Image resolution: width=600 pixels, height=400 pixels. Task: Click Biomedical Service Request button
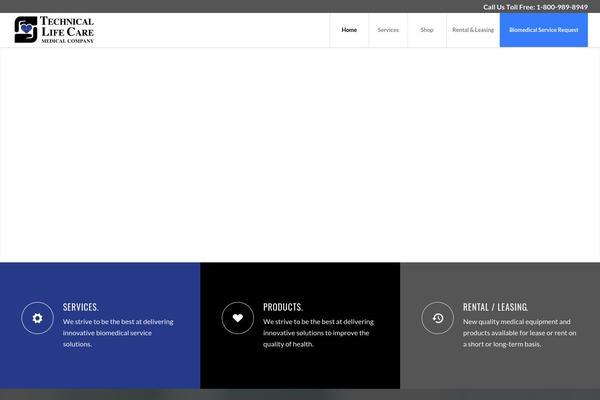(x=544, y=30)
